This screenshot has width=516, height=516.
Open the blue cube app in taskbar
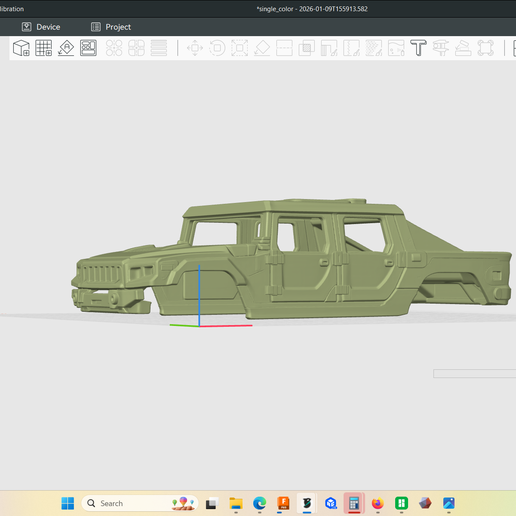tap(331, 503)
